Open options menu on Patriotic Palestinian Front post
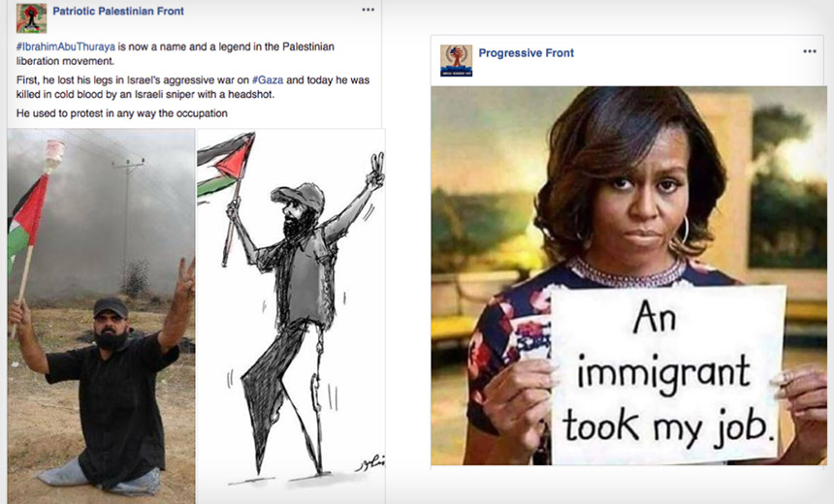This screenshot has width=834, height=504. click(369, 10)
